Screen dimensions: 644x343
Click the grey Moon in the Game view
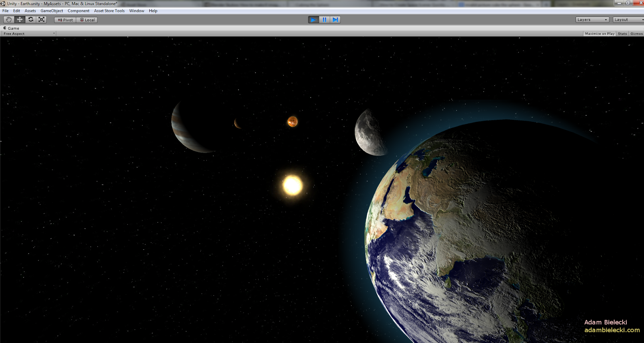371,132
